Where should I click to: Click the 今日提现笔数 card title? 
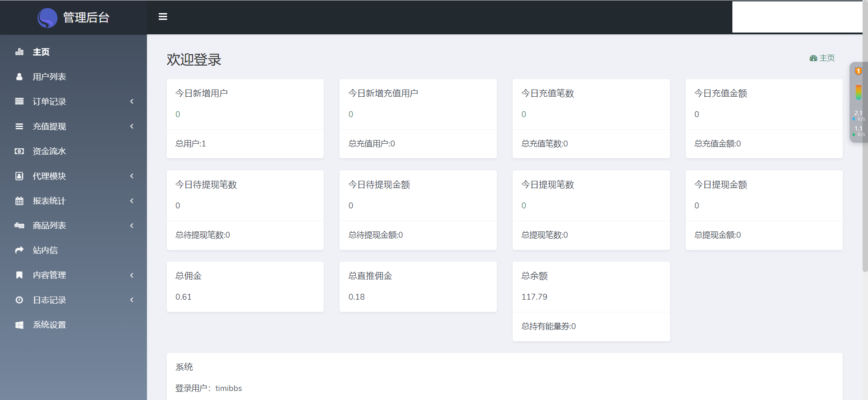point(547,184)
